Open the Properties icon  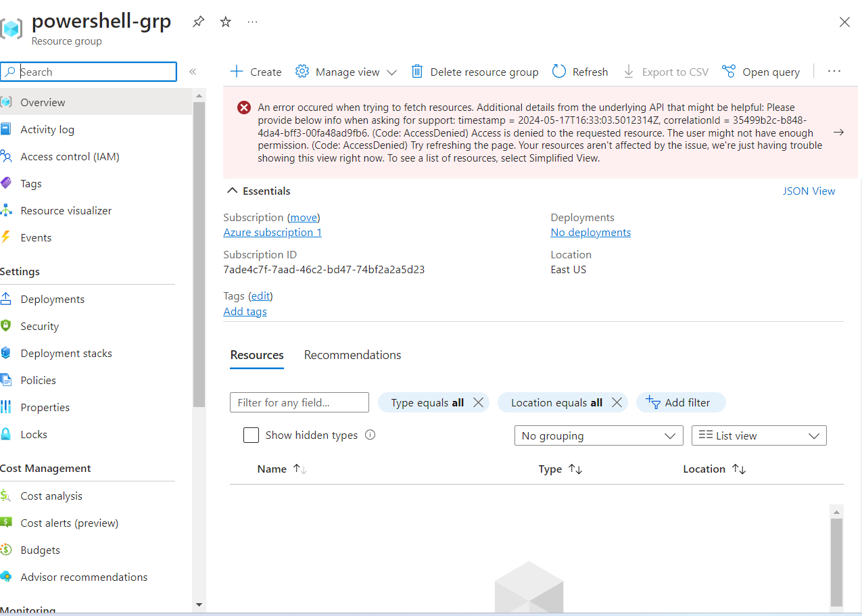click(x=6, y=407)
